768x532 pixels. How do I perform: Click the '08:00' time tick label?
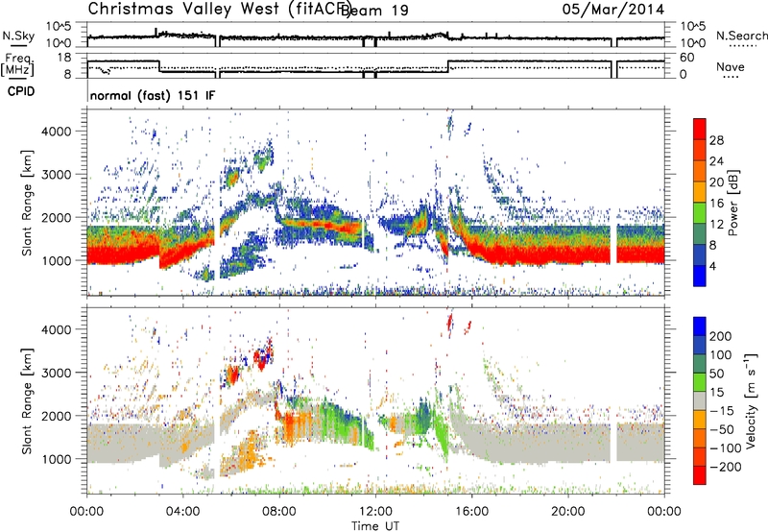(279, 512)
